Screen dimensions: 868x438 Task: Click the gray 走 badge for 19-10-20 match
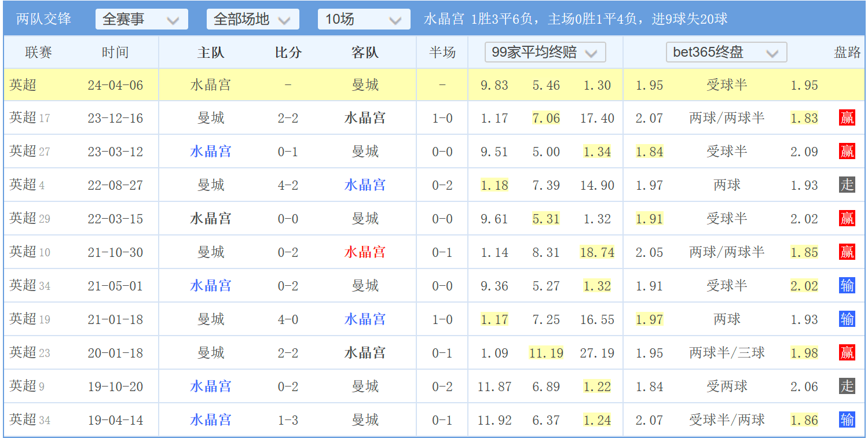coord(847,387)
